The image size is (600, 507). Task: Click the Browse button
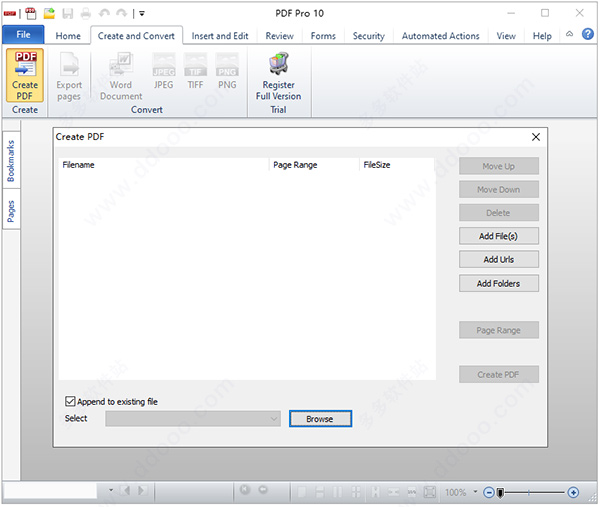point(320,419)
